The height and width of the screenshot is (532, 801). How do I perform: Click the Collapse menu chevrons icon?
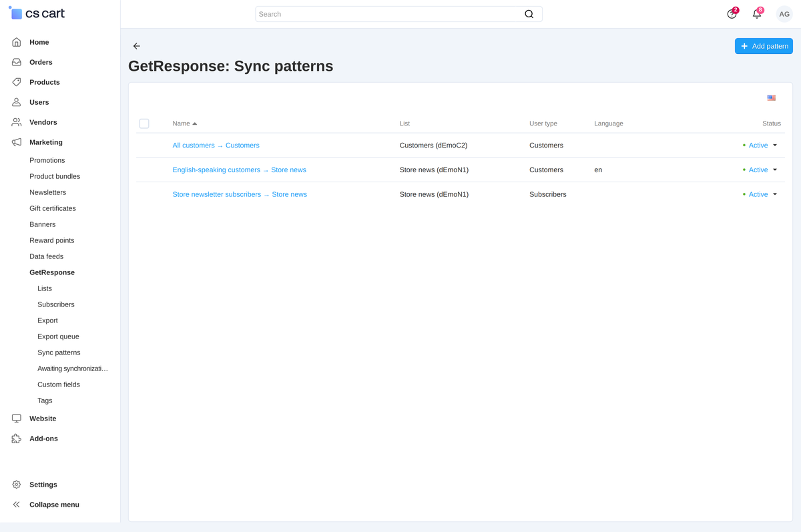click(x=17, y=505)
